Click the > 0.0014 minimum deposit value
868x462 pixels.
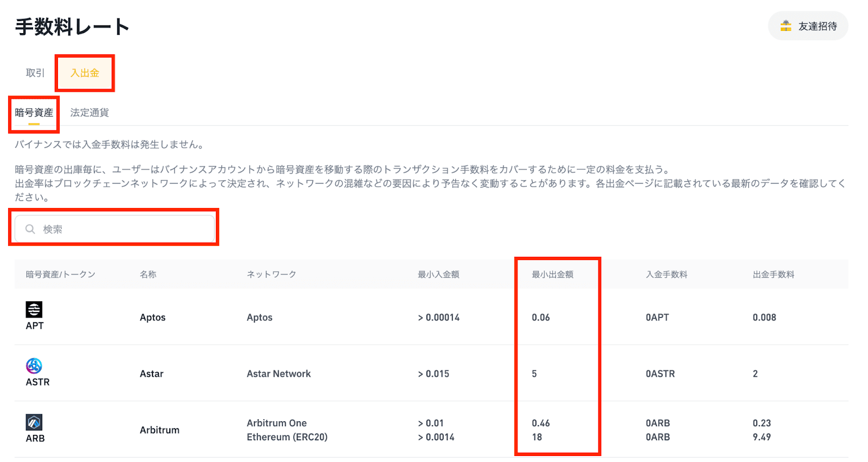pyautogui.click(x=436, y=437)
